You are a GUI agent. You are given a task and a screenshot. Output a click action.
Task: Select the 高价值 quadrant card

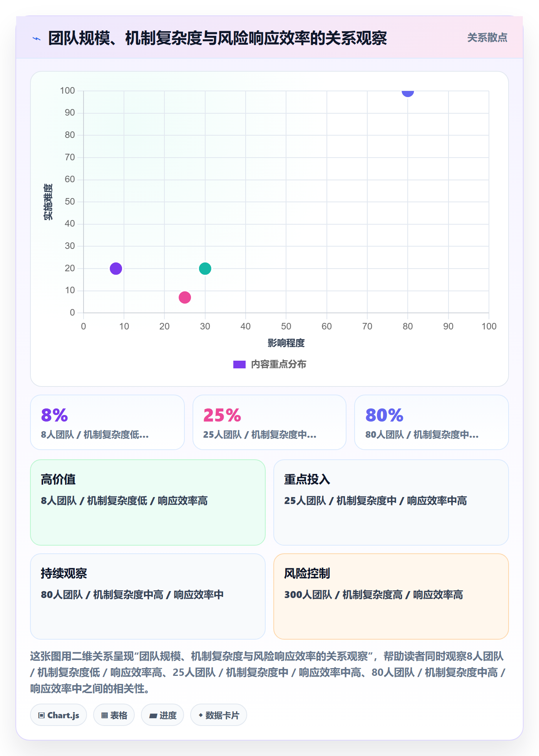(x=148, y=502)
